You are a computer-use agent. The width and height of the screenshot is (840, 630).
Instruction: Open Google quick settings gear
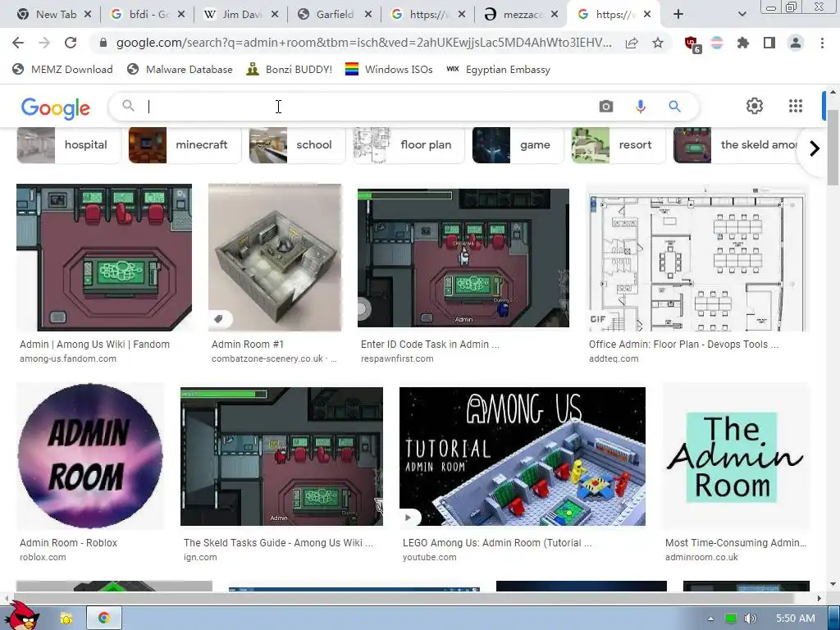click(x=755, y=106)
